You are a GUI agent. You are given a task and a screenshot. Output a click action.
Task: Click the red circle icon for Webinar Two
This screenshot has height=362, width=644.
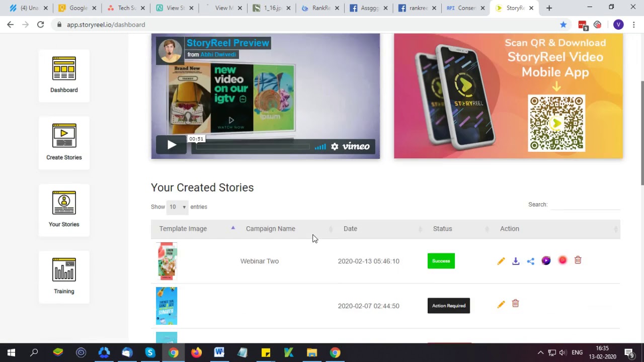(562, 260)
